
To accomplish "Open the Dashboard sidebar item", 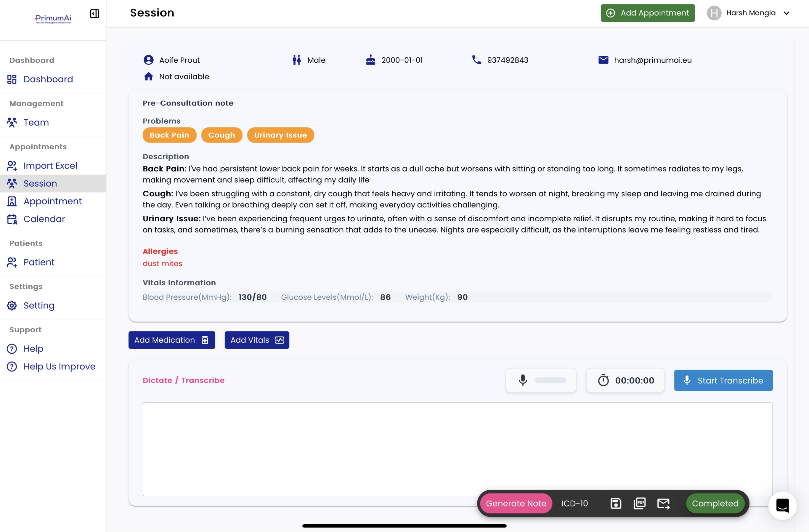I will 48,79.
